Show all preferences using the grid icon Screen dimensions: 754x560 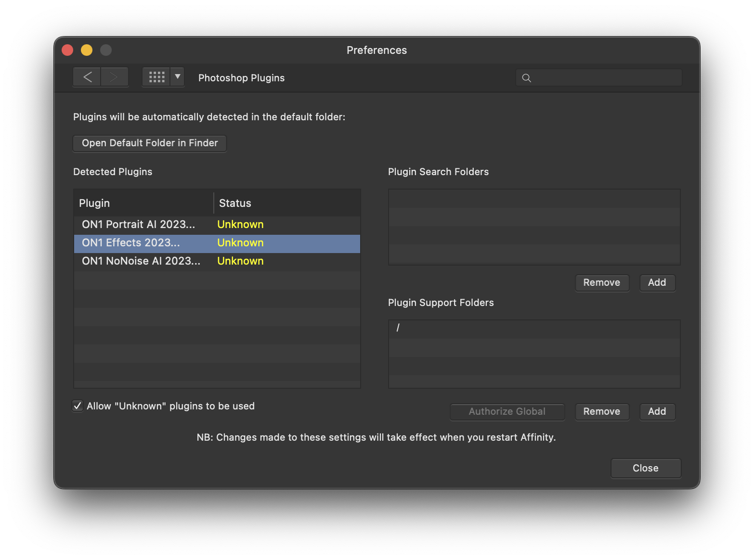tap(156, 77)
